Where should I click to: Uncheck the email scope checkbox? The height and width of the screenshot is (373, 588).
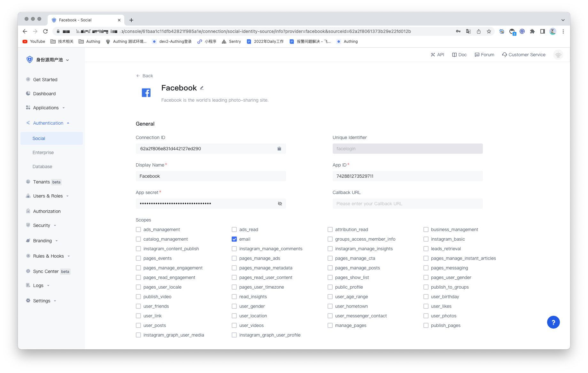[x=234, y=239]
